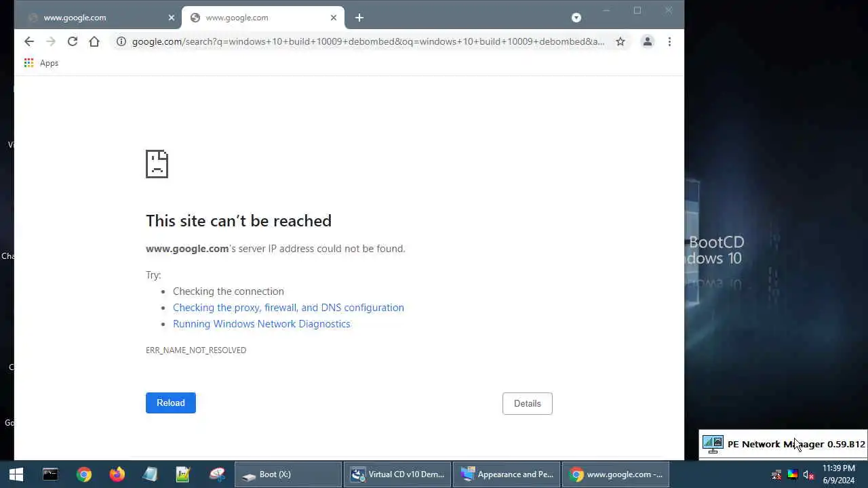Click the PE Network Manager tooltip icon
The image size is (868, 488).
pos(713,444)
